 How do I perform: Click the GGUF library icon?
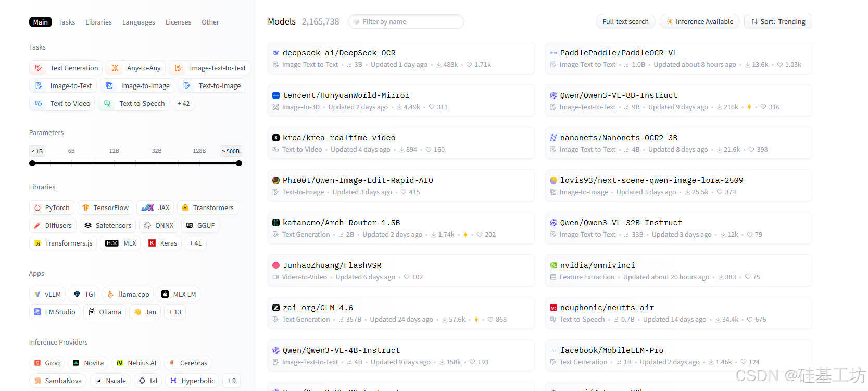click(x=190, y=225)
